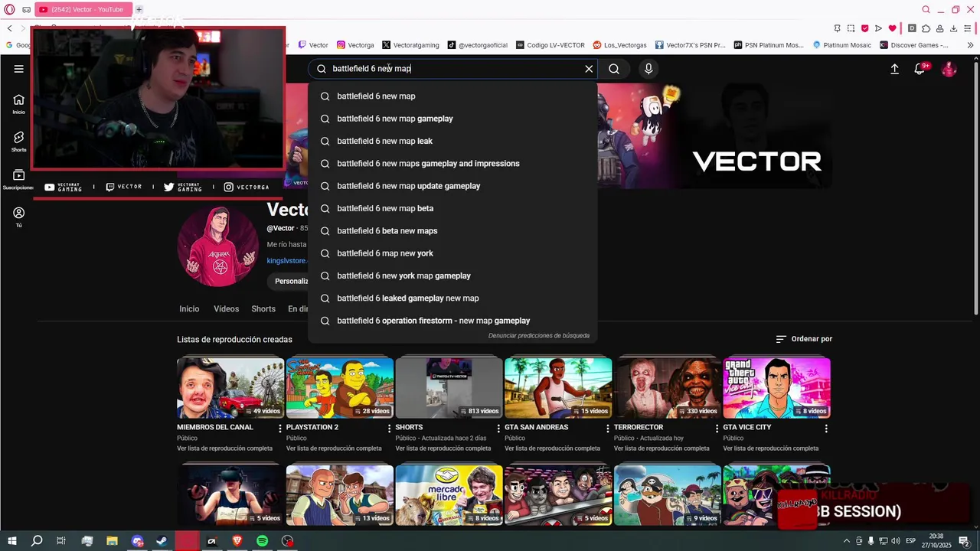This screenshot has width=980, height=551.
Task: Pick 'battlefield 6 beta new maps' suggestion
Action: pyautogui.click(x=452, y=231)
